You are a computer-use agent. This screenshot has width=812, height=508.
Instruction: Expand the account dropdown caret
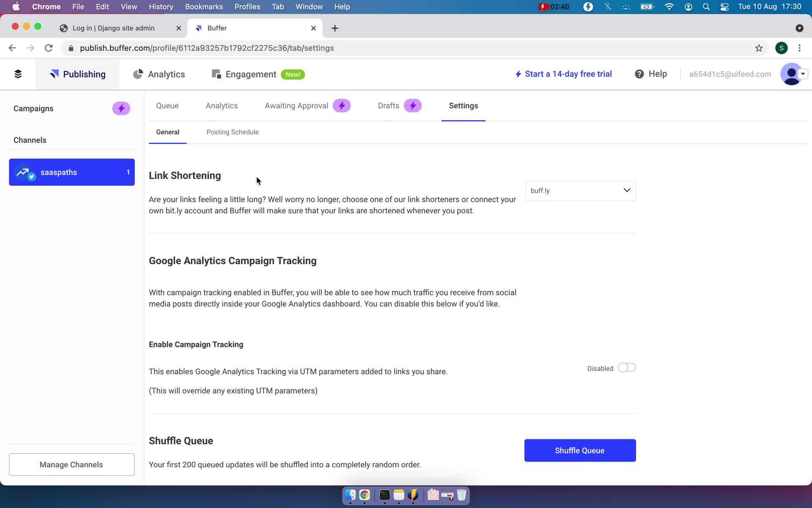coord(803,74)
